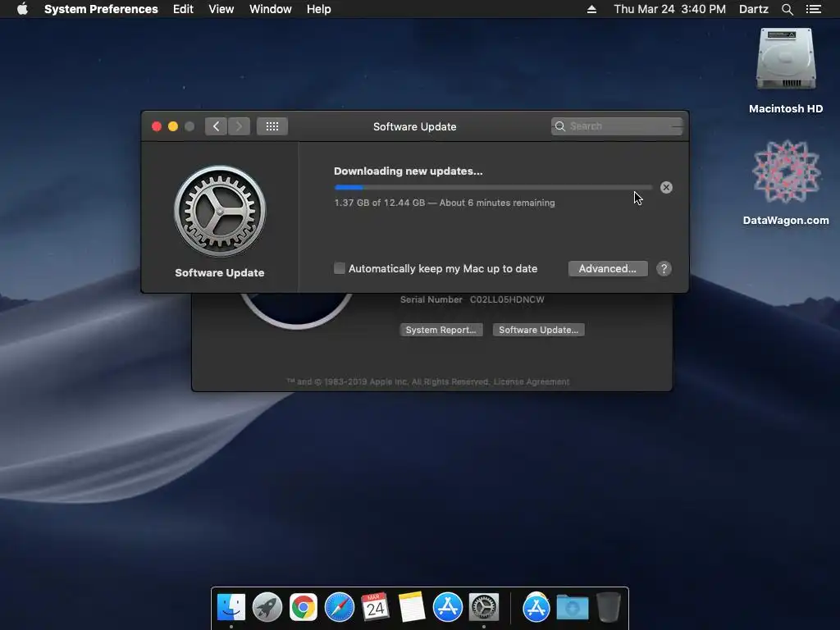Open the help question mark button

click(664, 269)
